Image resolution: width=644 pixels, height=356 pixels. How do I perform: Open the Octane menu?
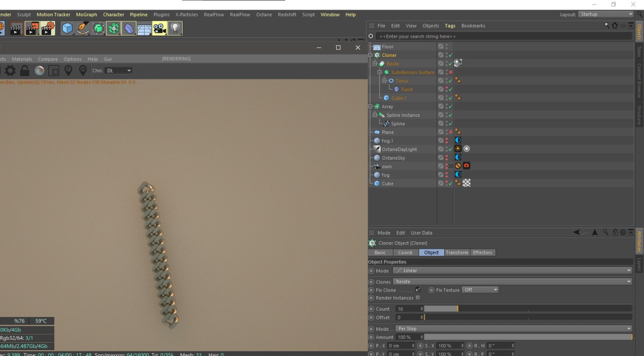[x=264, y=15]
